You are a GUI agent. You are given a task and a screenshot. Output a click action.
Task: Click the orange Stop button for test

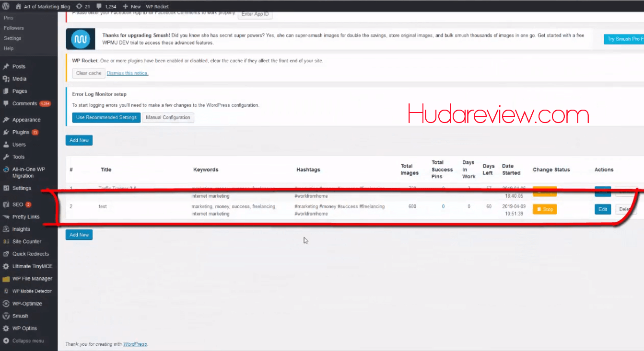tap(545, 209)
